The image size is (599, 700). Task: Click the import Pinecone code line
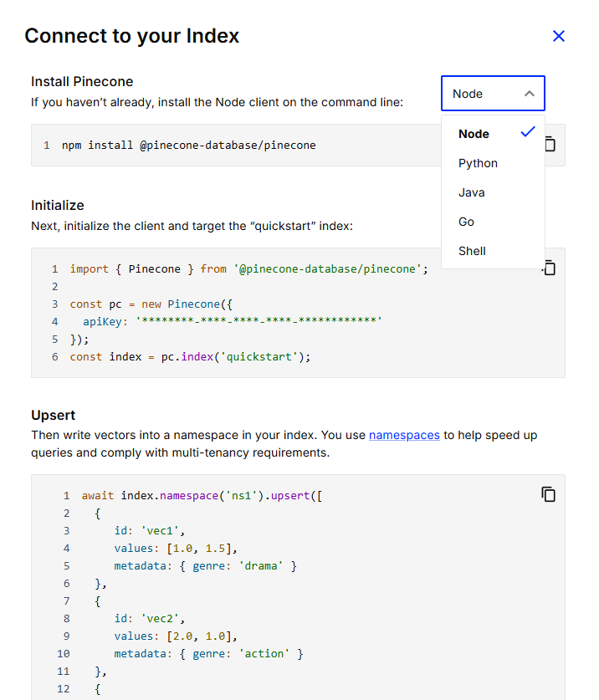(x=248, y=268)
